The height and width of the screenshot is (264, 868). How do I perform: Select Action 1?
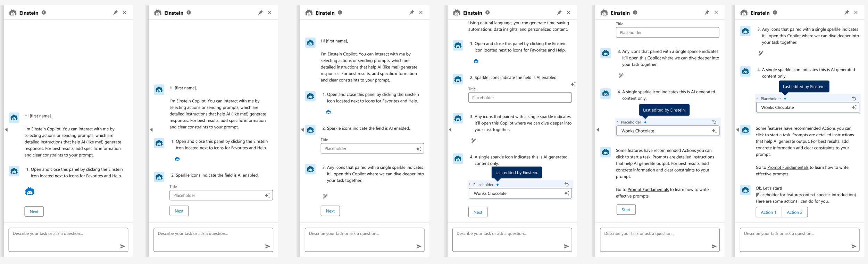point(768,212)
